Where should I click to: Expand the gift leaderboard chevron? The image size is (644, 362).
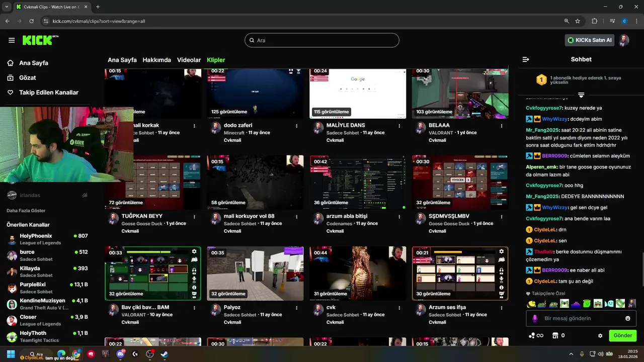pos(581,95)
